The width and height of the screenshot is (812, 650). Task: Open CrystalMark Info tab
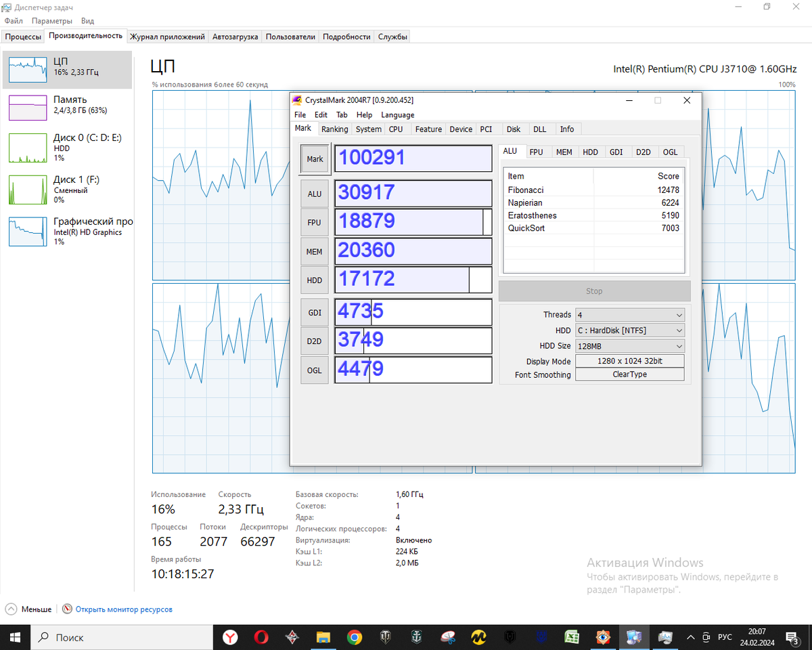point(567,129)
